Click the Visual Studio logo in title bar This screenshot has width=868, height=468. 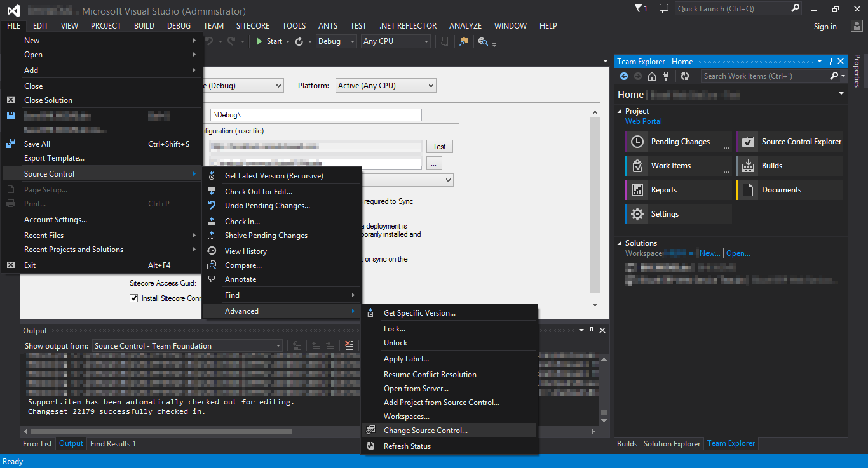(13, 11)
